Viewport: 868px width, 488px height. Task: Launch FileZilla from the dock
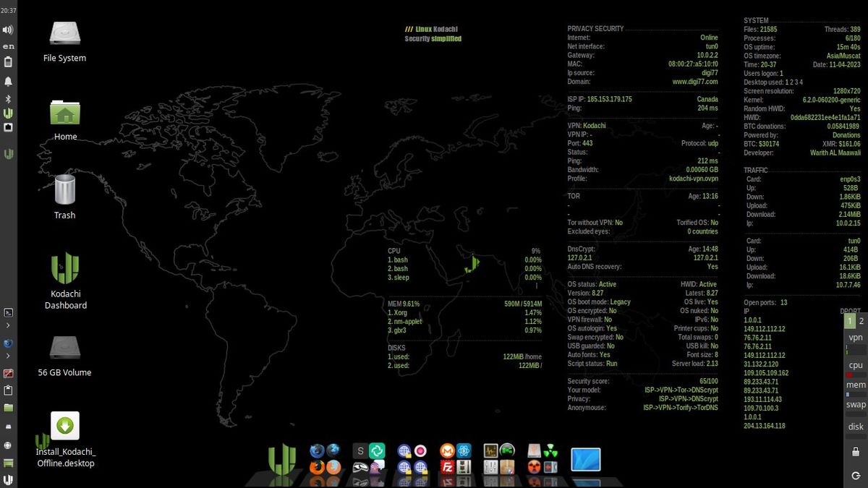pos(446,468)
